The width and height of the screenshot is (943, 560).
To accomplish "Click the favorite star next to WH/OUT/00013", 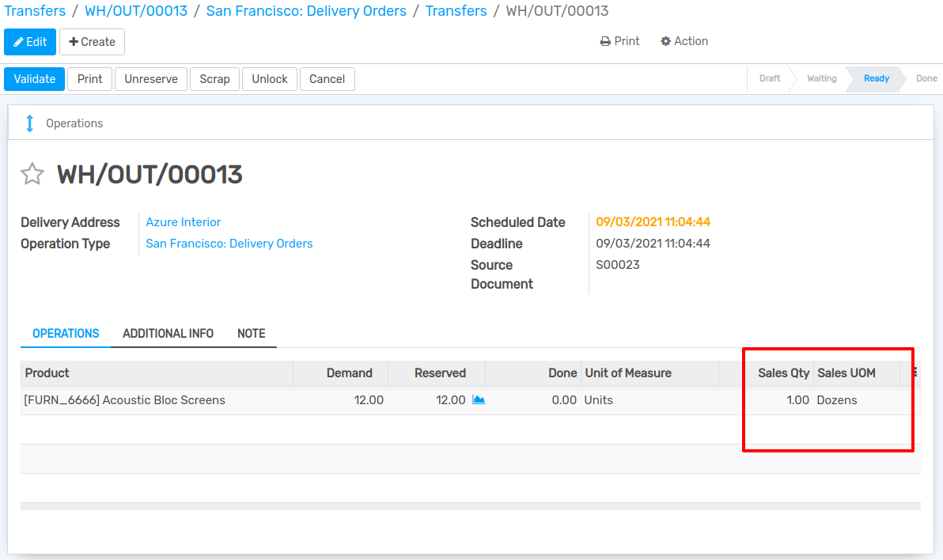I will [x=32, y=173].
